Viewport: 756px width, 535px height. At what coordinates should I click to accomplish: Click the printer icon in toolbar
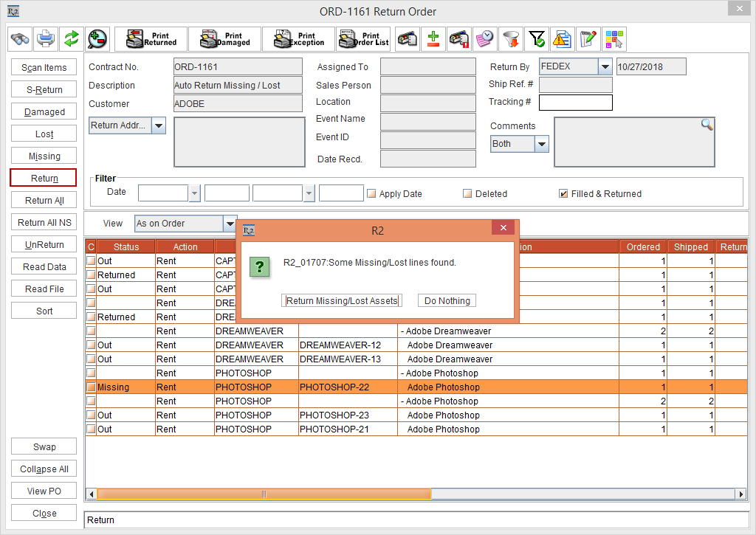(x=46, y=38)
